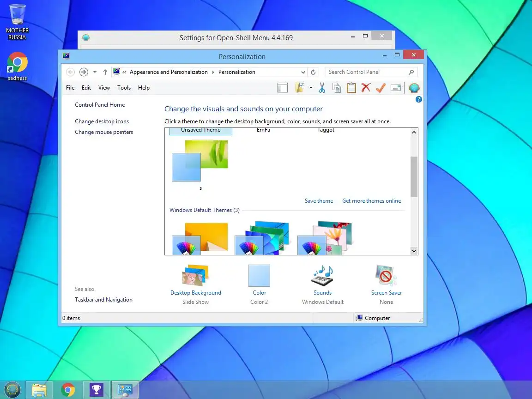Screen dimensions: 532x399
Task: Go to Control Panel Home
Action: pyautogui.click(x=100, y=105)
